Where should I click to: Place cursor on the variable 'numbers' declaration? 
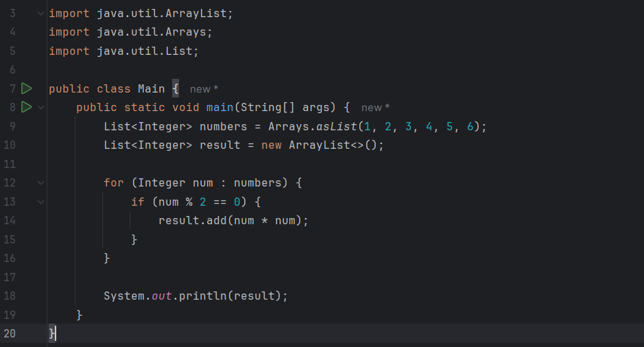(x=223, y=126)
